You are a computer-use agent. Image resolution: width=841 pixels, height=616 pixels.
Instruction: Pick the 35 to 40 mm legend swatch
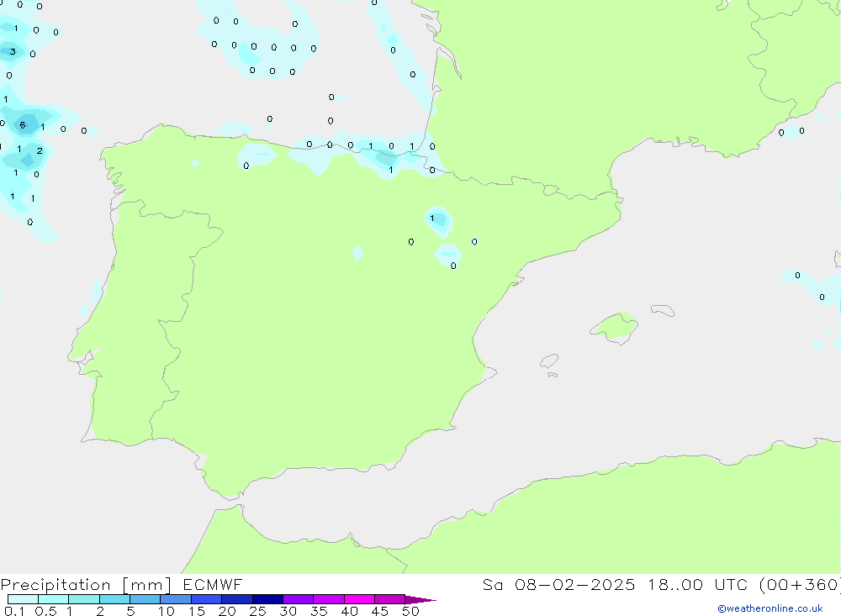329,599
